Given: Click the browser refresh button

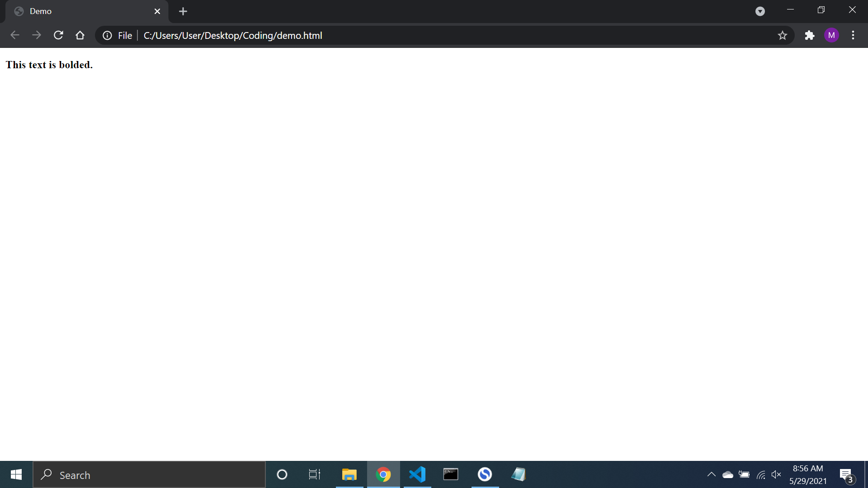Looking at the screenshot, I should 58,35.
